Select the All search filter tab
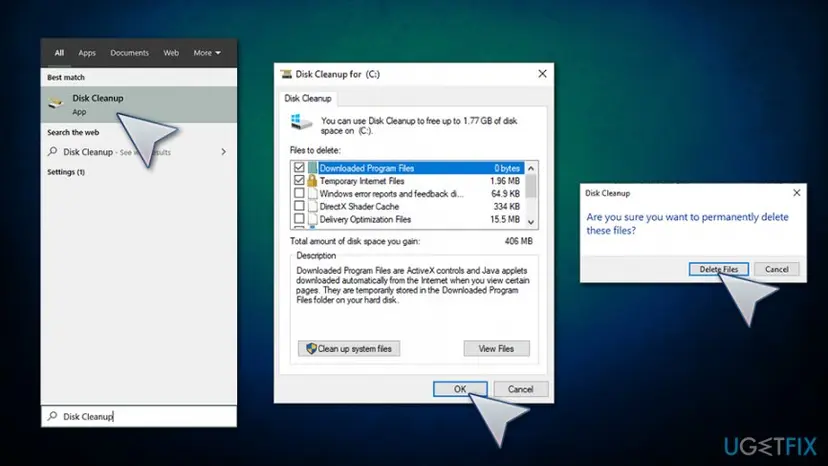The width and height of the screenshot is (828, 466). [x=59, y=53]
